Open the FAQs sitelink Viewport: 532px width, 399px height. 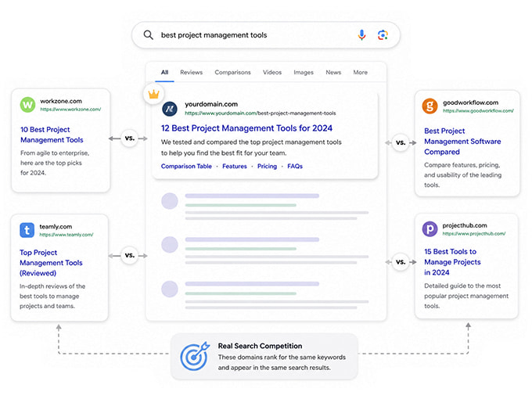click(x=295, y=166)
